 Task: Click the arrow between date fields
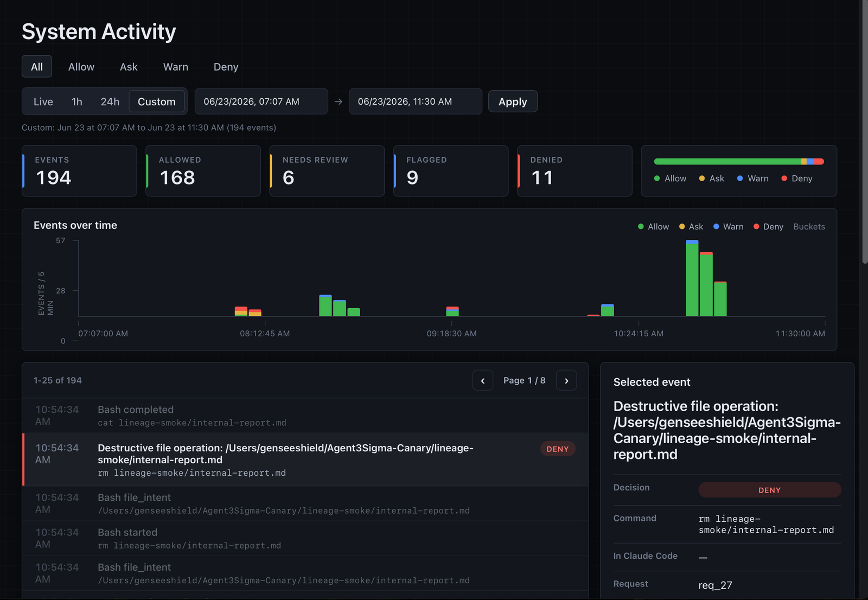(x=339, y=101)
